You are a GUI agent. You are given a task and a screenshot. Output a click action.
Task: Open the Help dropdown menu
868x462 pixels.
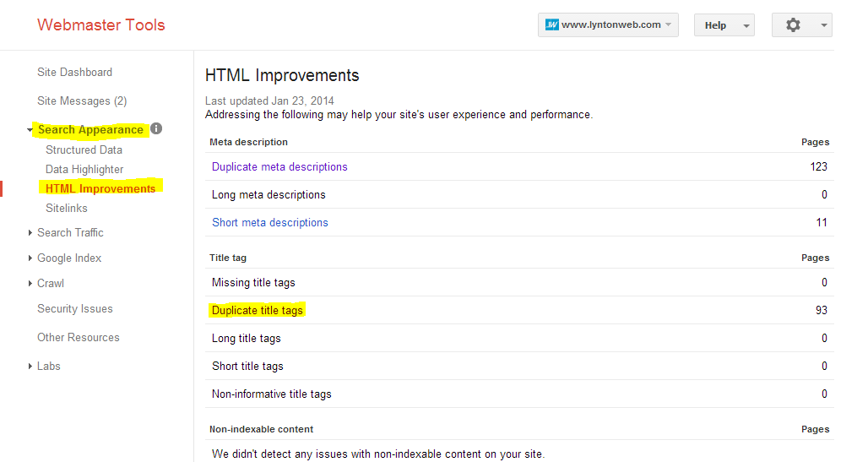[724, 25]
